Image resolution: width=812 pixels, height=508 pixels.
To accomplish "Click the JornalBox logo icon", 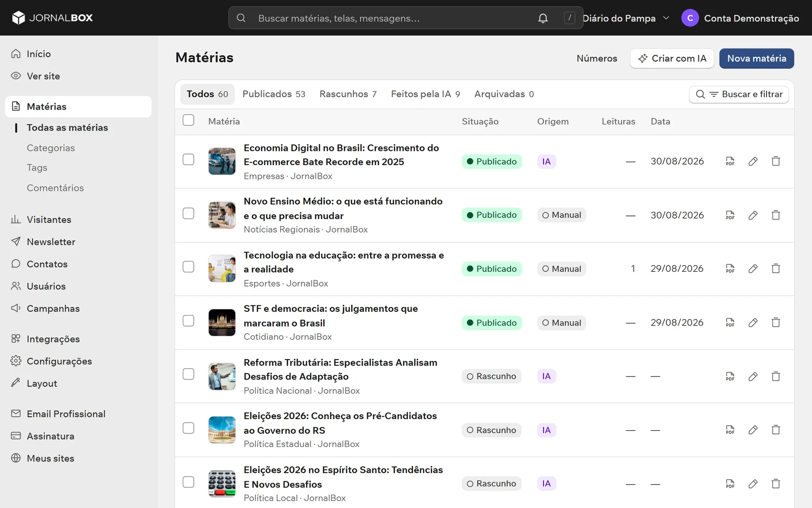I will 18,18.
